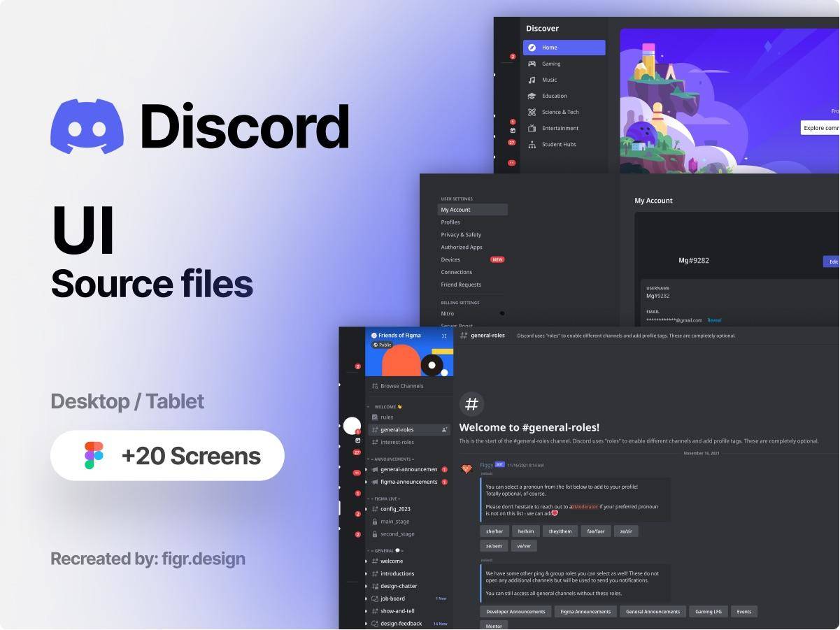The image size is (840, 630).
Task: Click the music note icon beside Music
Action: coord(532,80)
